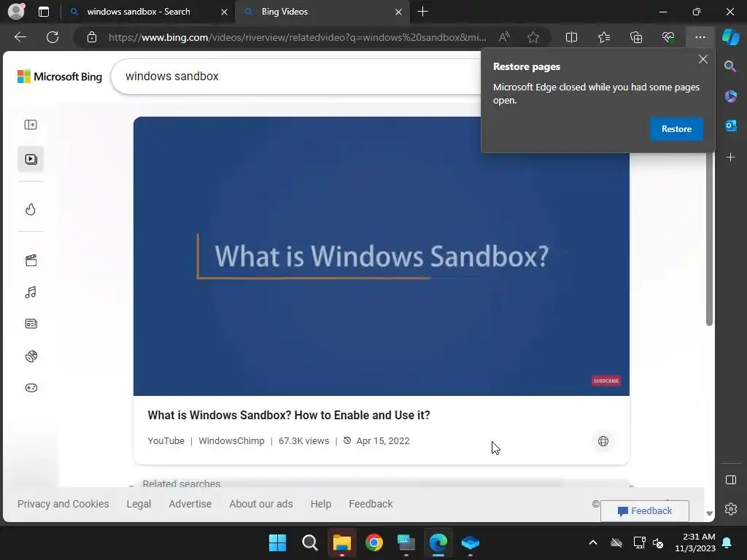Open the clock showing 2:31 AM

695,542
